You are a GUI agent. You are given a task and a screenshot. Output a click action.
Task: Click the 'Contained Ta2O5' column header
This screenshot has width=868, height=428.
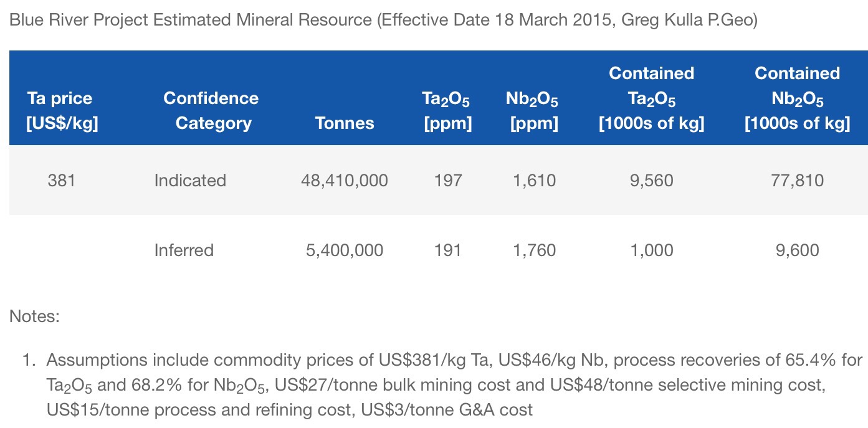click(651, 98)
